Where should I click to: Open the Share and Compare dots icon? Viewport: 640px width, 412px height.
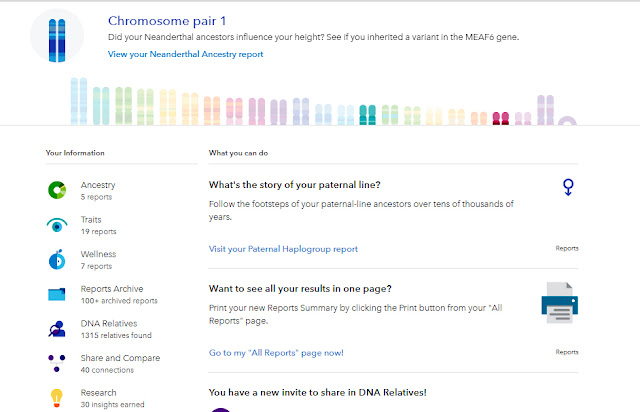point(57,363)
